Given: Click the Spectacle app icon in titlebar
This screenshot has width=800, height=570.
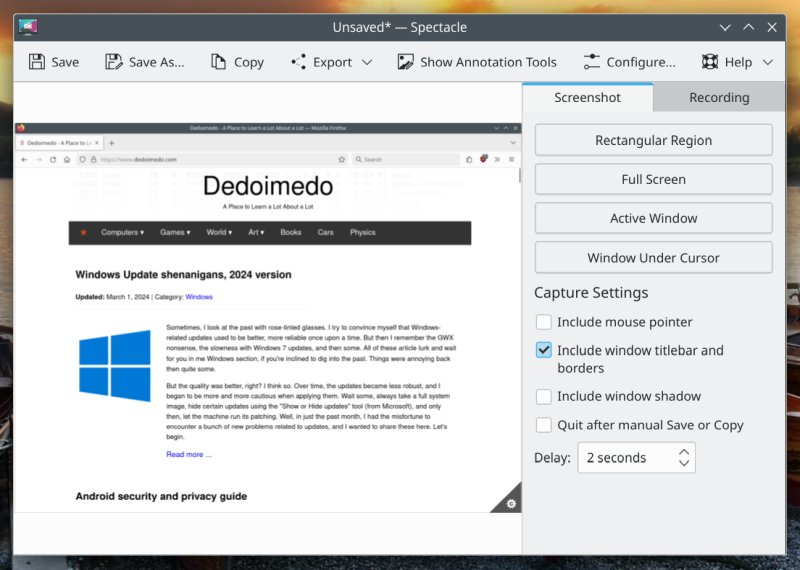Looking at the screenshot, I should pyautogui.click(x=28, y=27).
